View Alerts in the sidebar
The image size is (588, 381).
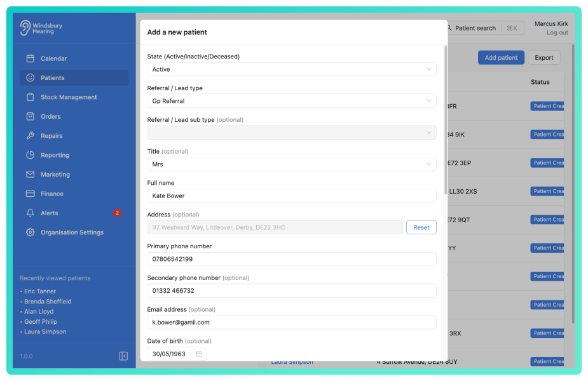point(74,213)
